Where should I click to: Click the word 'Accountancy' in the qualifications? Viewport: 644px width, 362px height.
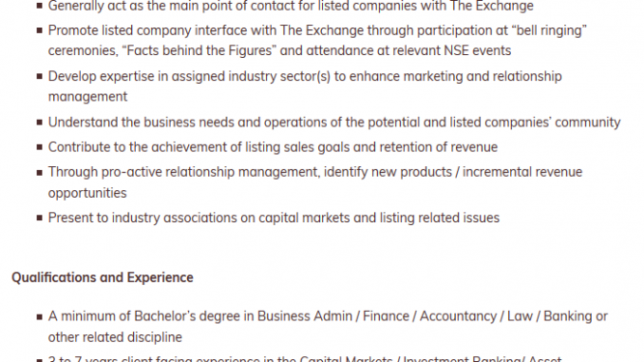(458, 316)
